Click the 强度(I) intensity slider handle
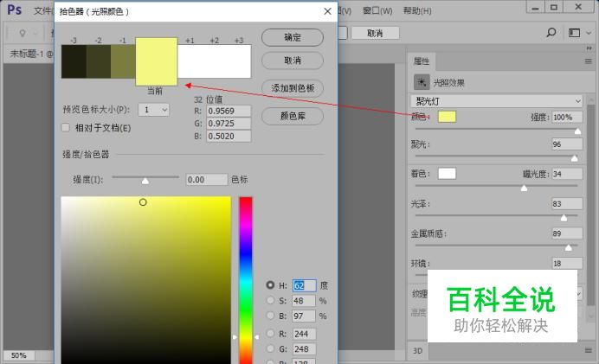599x364 pixels. (145, 182)
